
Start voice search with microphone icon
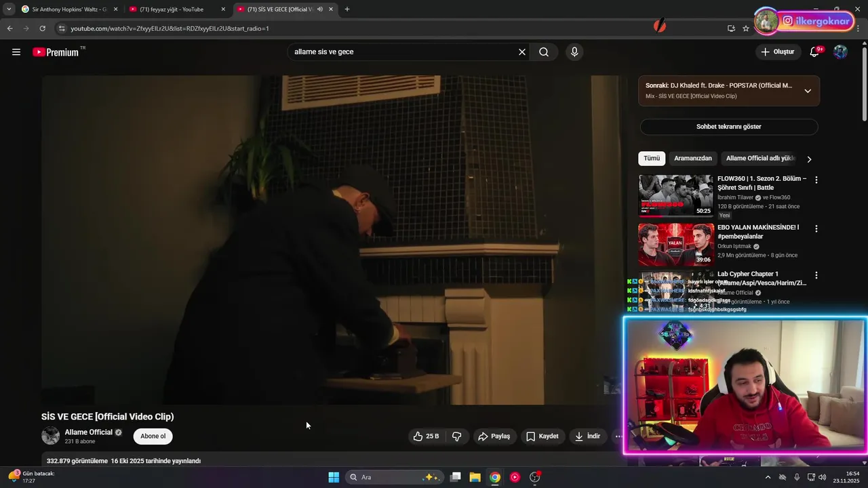tap(574, 52)
